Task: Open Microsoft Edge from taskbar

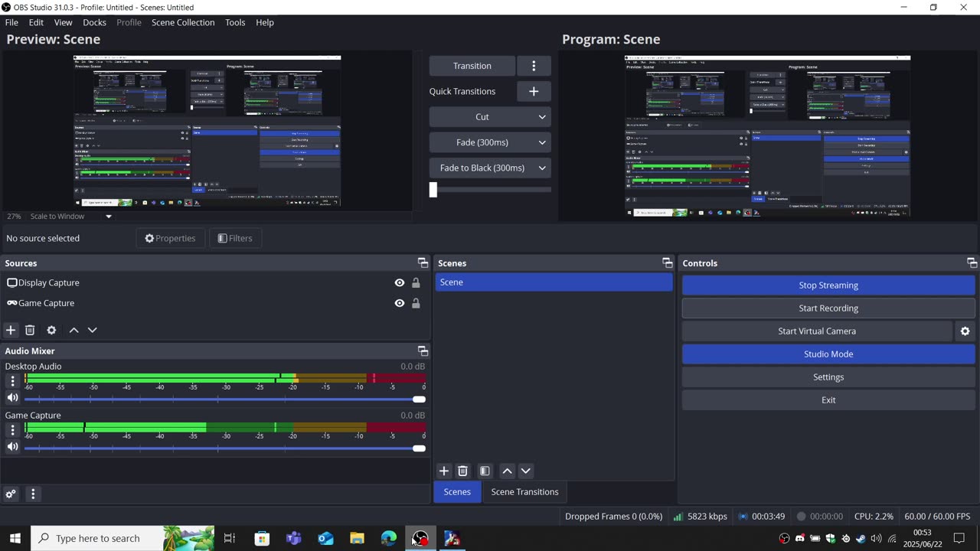Action: (389, 538)
